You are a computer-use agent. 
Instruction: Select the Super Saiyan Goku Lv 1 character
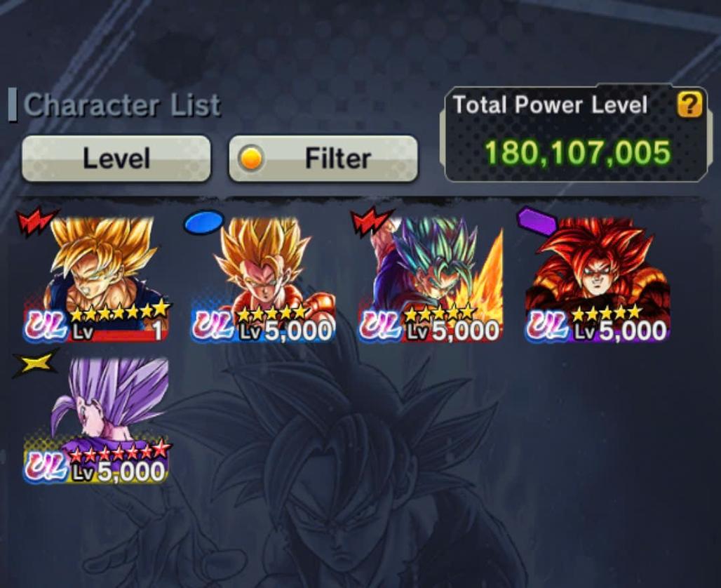[97, 280]
